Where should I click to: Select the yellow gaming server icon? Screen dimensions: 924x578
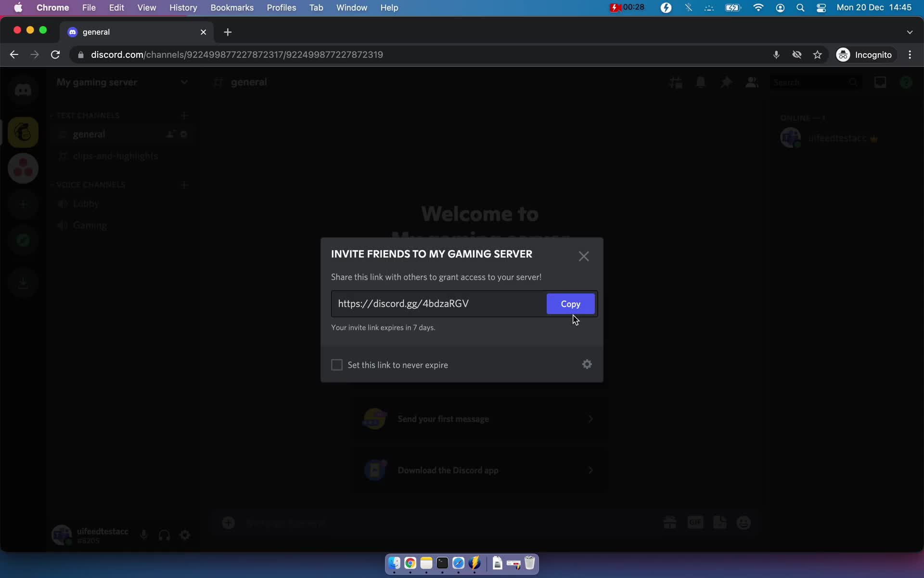point(23,132)
